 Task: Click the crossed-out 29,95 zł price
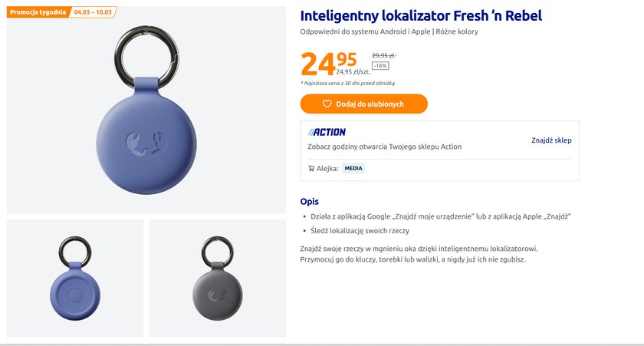383,55
